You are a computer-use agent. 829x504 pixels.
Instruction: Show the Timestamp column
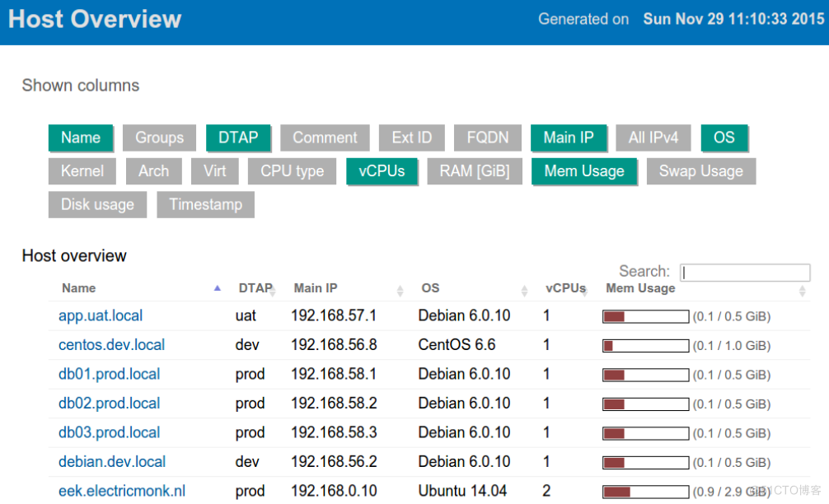coord(205,205)
